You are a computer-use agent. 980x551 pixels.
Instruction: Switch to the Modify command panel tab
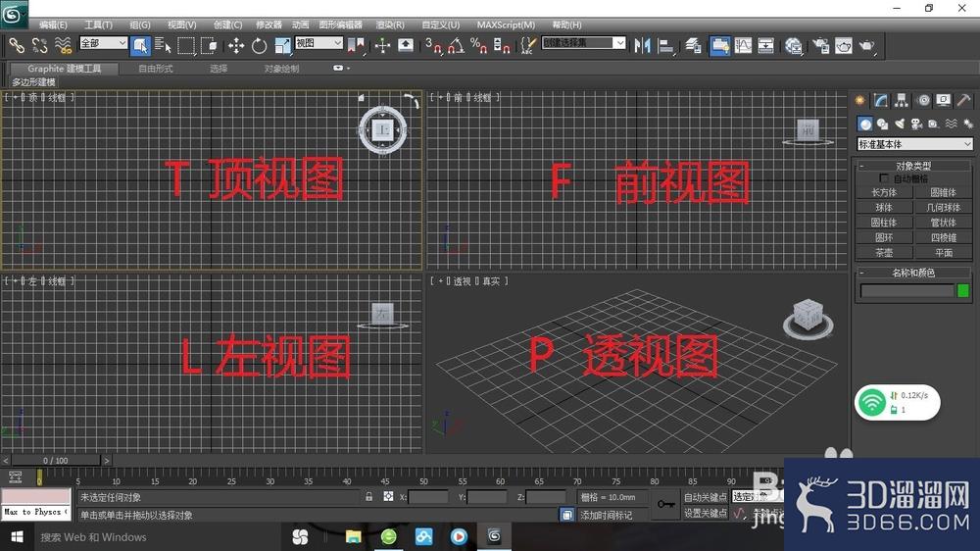pos(881,100)
